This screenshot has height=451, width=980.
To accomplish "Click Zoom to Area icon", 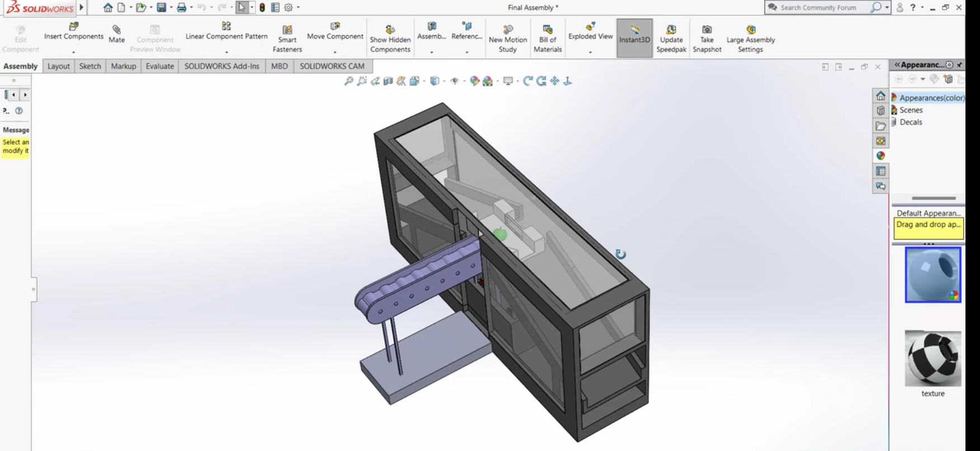I will click(362, 81).
